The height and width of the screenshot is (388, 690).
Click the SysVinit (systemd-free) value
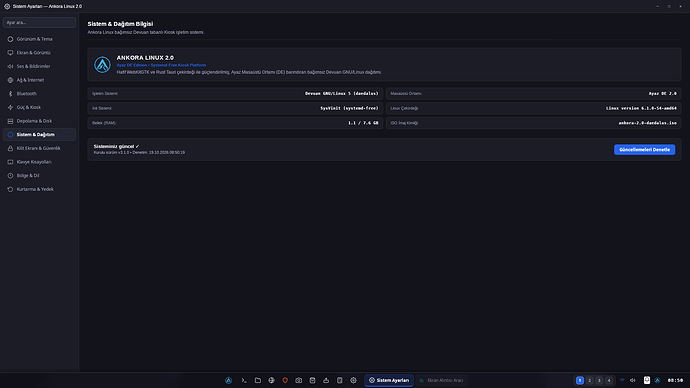pyautogui.click(x=349, y=108)
